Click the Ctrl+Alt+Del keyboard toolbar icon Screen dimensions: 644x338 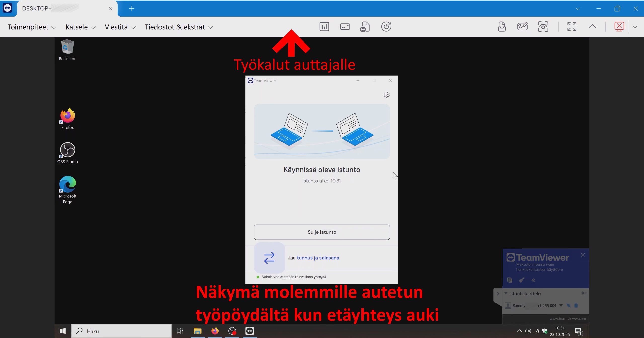click(x=345, y=27)
